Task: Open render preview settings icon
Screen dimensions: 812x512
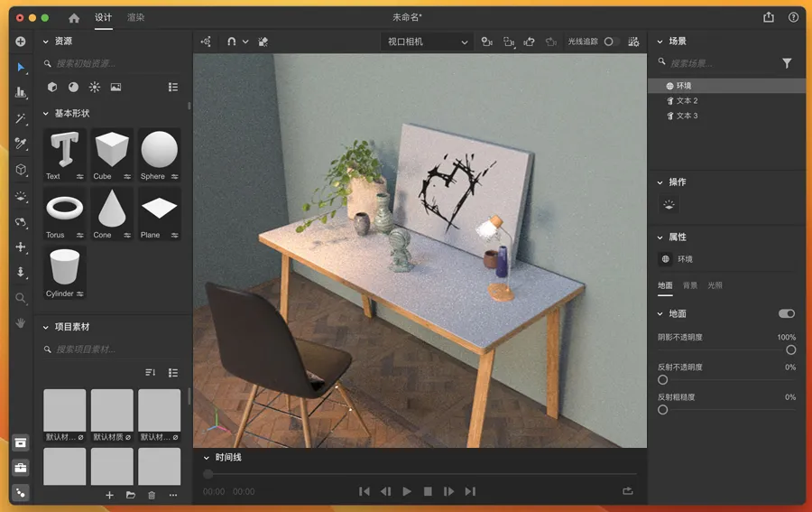Action: click(x=633, y=42)
